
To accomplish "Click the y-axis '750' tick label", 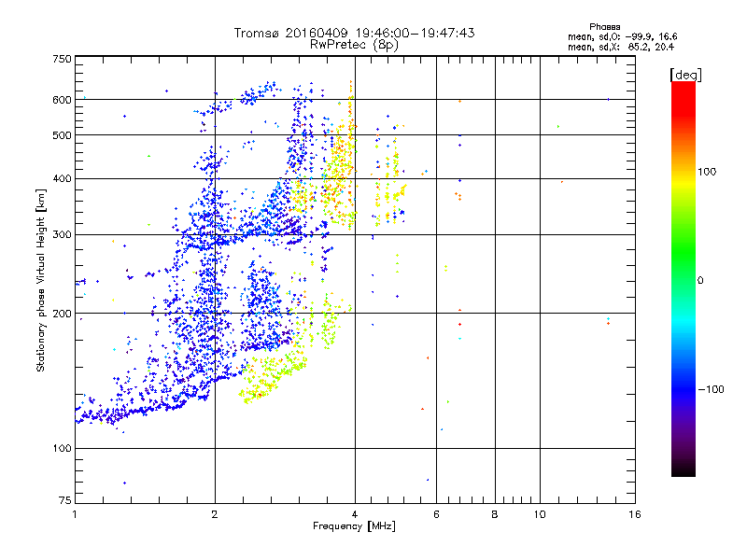I will (x=62, y=59).
